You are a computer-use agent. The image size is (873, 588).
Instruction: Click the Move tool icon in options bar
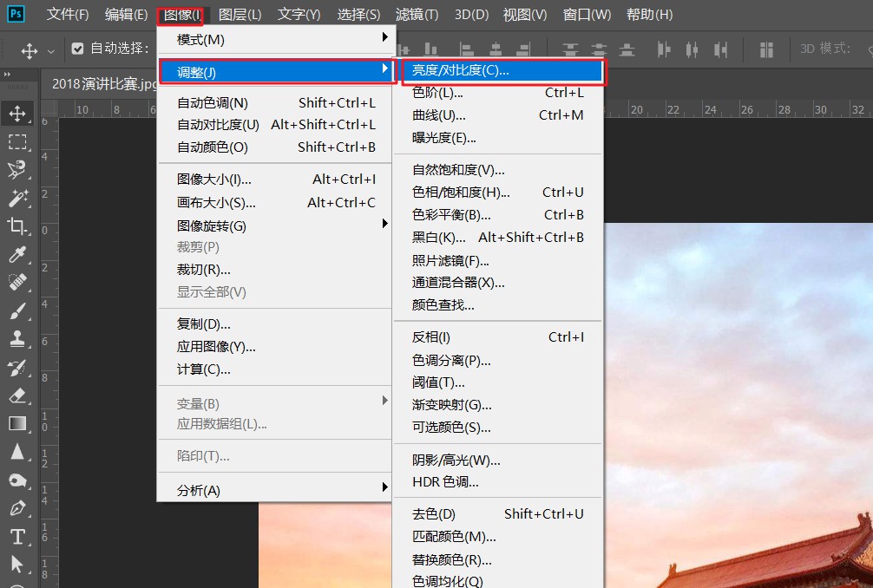point(29,50)
